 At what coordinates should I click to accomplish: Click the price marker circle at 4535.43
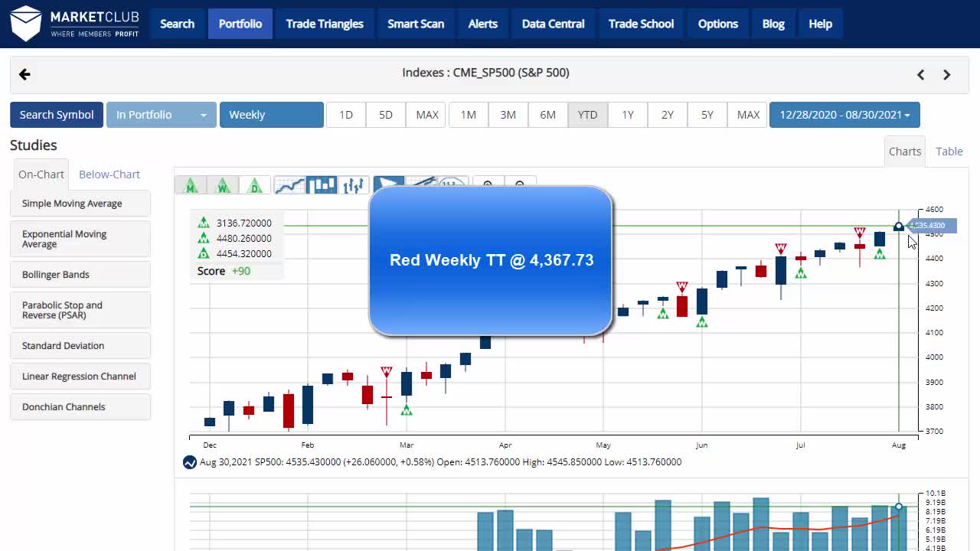(899, 227)
